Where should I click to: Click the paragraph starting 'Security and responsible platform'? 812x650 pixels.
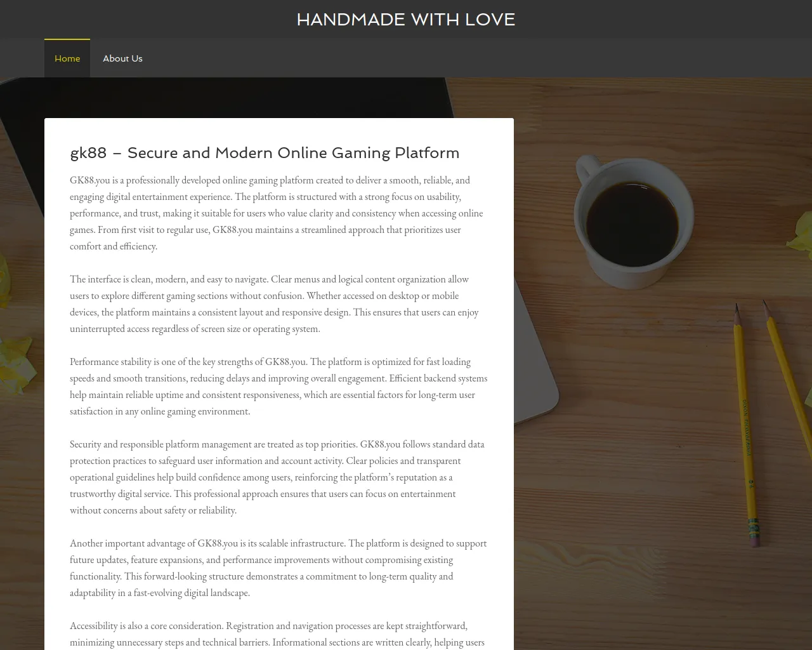coord(278,477)
